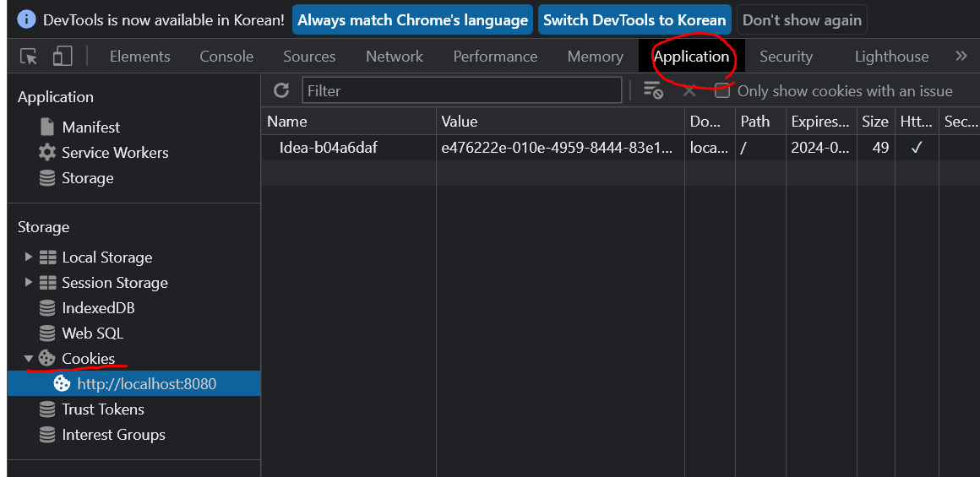This screenshot has height=477, width=980.
Task: Switch to the Console tab
Action: 226,57
